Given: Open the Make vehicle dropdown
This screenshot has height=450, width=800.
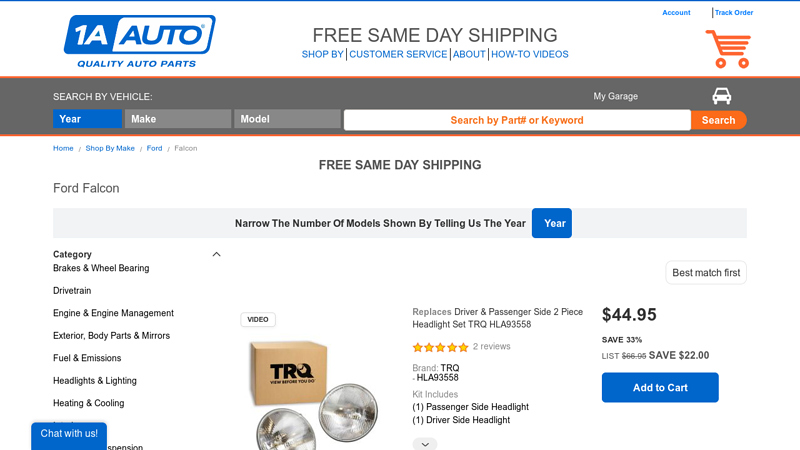Looking at the screenshot, I should coord(178,119).
